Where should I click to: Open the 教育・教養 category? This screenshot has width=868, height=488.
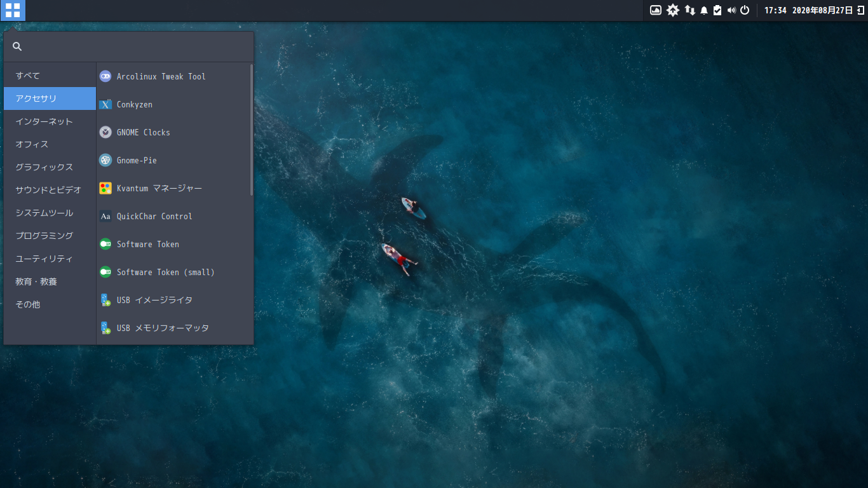coord(50,281)
